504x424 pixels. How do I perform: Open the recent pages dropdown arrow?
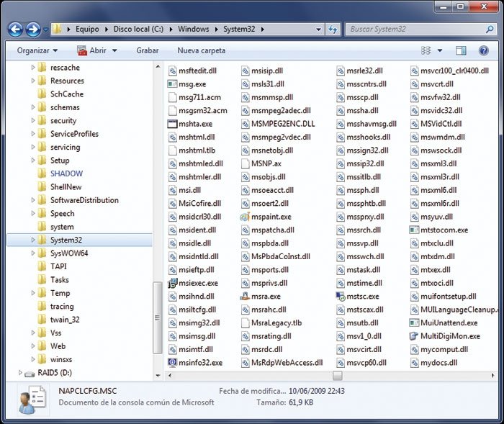45,30
